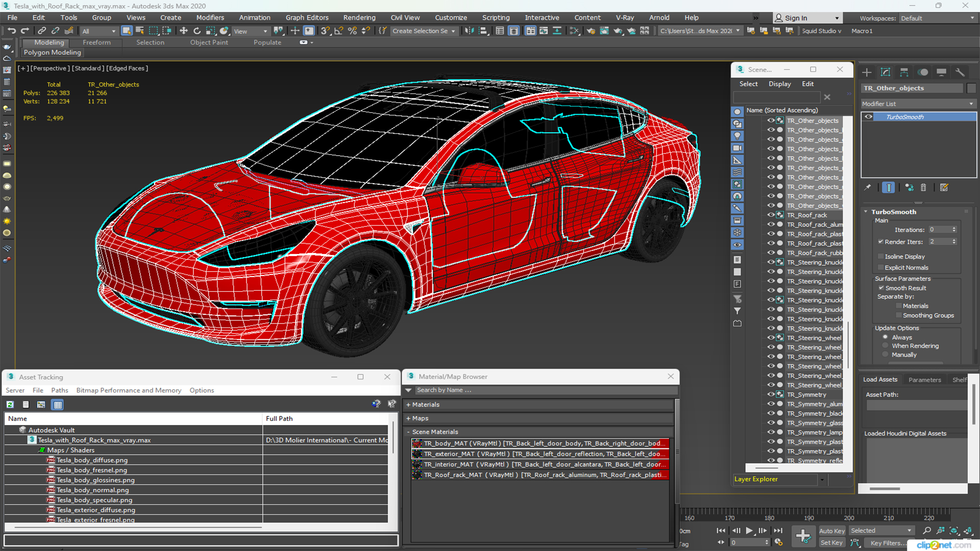The width and height of the screenshot is (980, 551).
Task: Choose the Select and Rotate tool
Action: (x=197, y=31)
